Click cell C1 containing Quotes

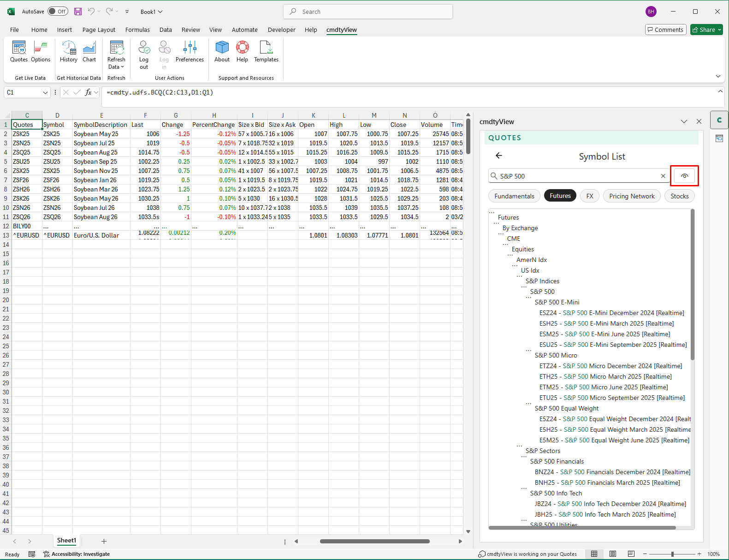(x=27, y=125)
